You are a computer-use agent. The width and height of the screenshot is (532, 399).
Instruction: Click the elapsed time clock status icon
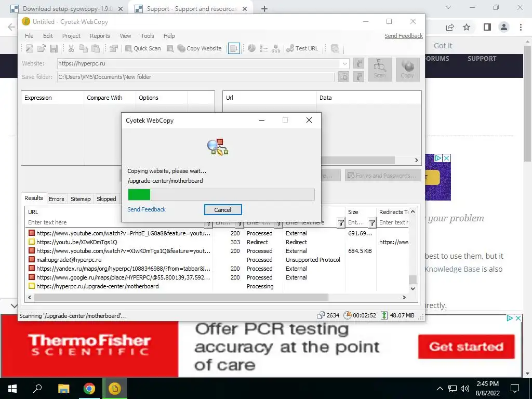tap(348, 315)
